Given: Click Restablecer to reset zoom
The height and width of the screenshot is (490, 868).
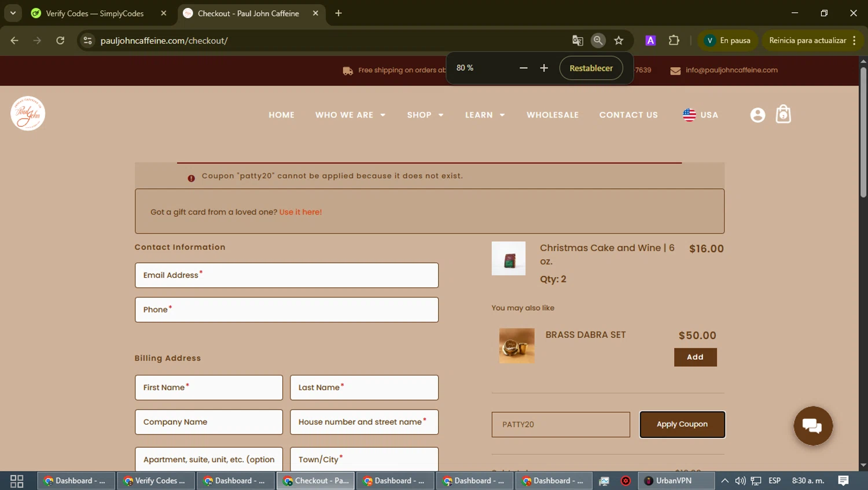Looking at the screenshot, I should (x=591, y=68).
